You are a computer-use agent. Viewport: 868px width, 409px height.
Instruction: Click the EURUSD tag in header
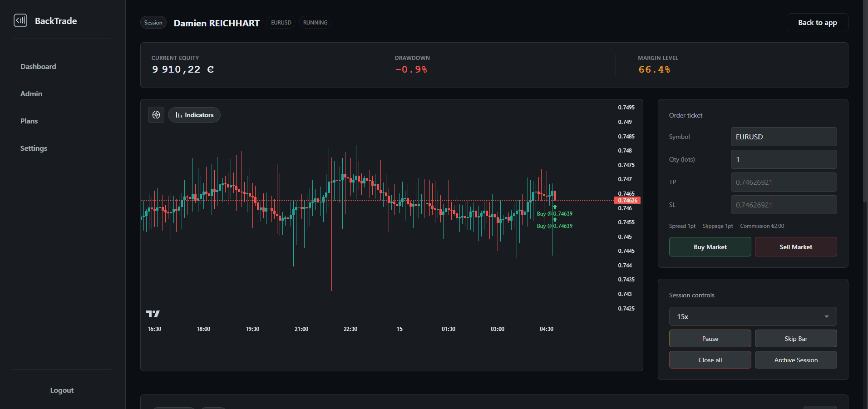[281, 22]
